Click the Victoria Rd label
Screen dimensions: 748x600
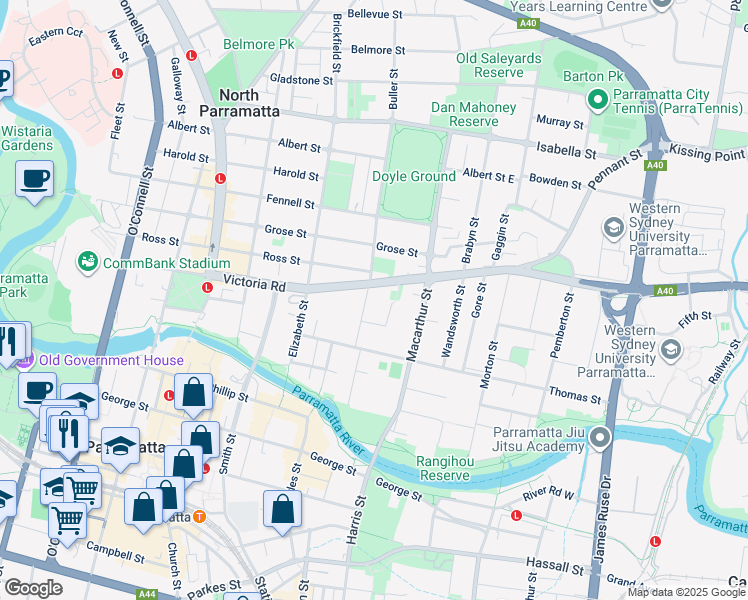click(254, 283)
